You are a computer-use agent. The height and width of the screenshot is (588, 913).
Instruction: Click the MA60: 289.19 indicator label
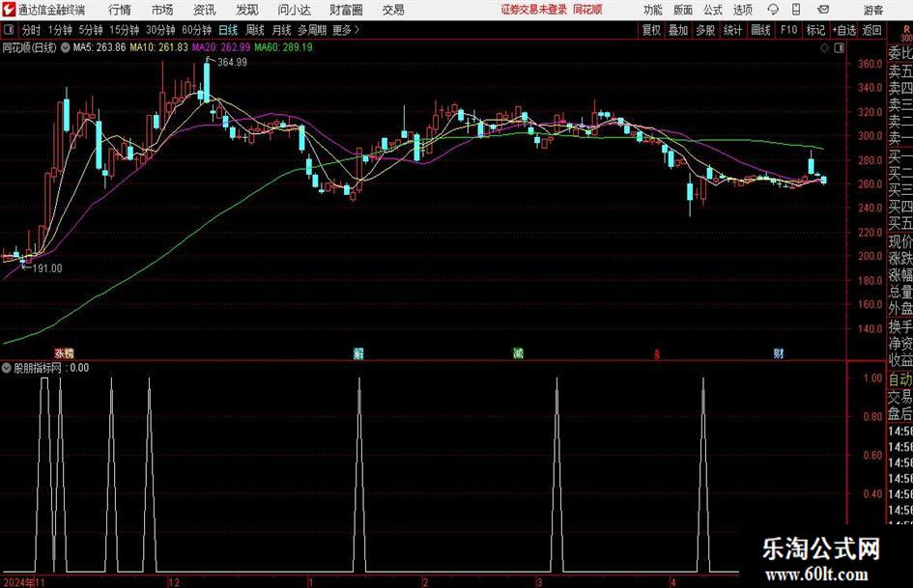coord(284,47)
